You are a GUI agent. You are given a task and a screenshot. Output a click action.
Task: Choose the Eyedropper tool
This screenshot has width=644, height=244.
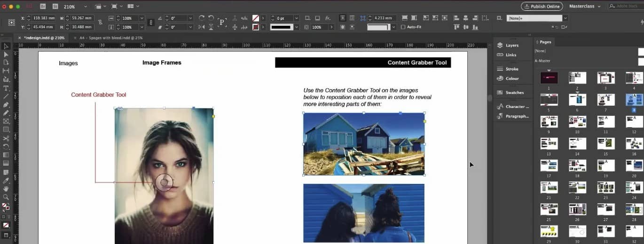tap(6, 180)
